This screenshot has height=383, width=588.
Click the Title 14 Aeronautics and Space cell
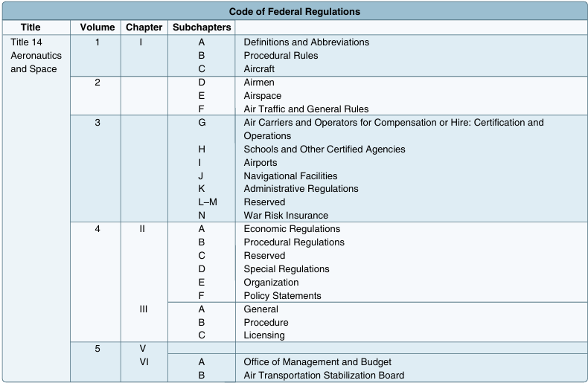[x=36, y=56]
